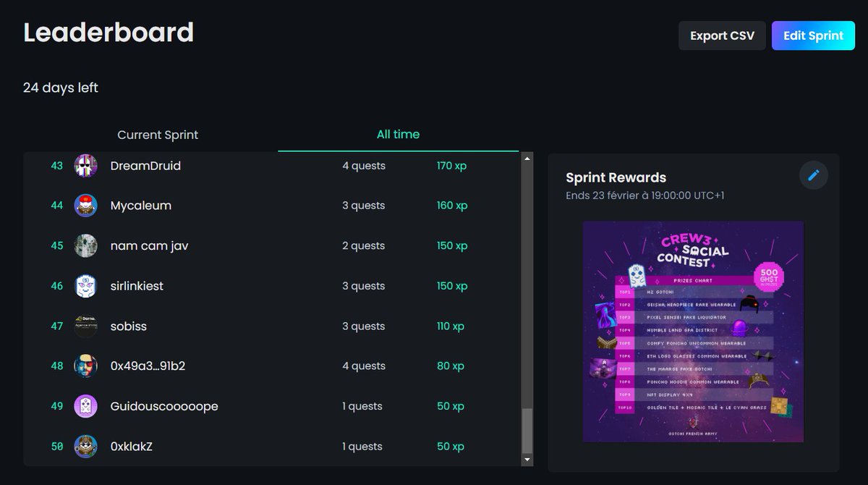The height and width of the screenshot is (485, 868).
Task: Select the All time tab
Action: 398,134
